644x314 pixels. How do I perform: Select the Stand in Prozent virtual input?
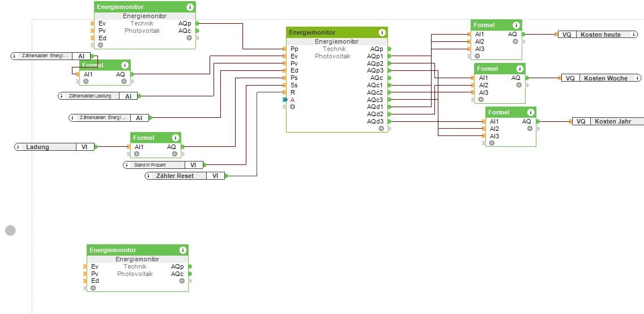(x=164, y=165)
